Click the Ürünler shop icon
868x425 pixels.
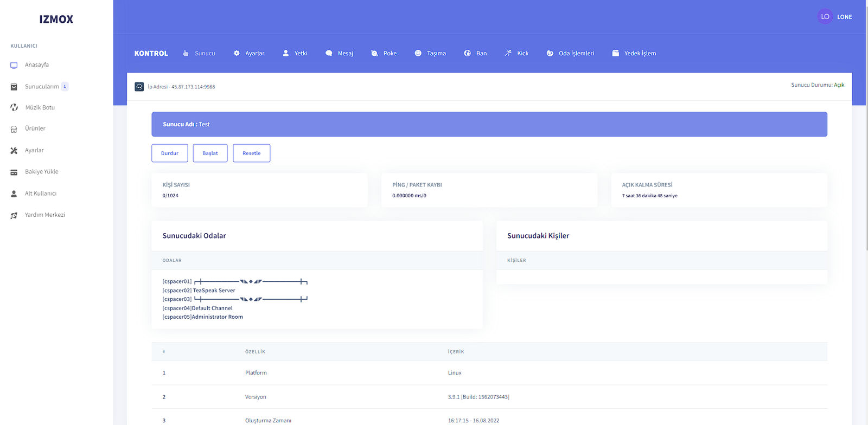[14, 129]
